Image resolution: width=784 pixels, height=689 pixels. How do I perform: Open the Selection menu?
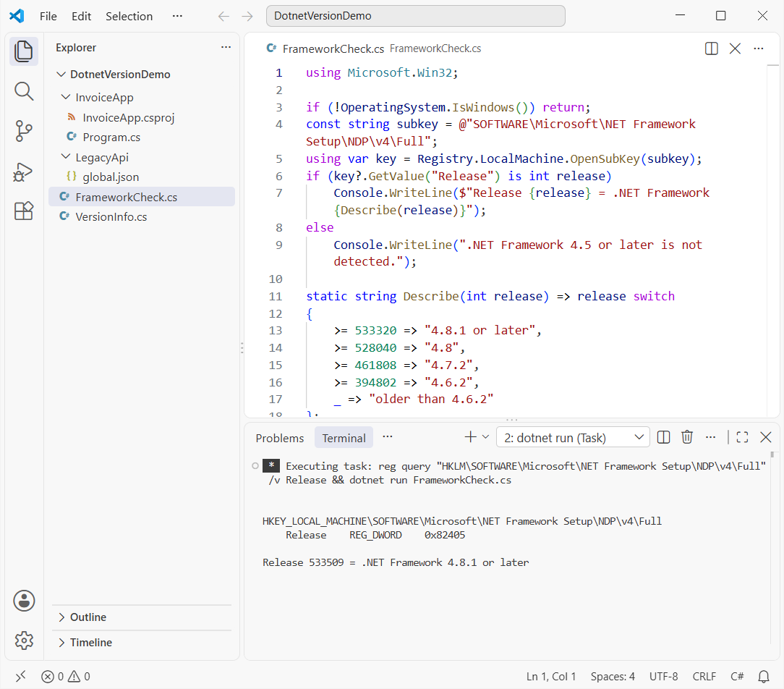pos(129,16)
